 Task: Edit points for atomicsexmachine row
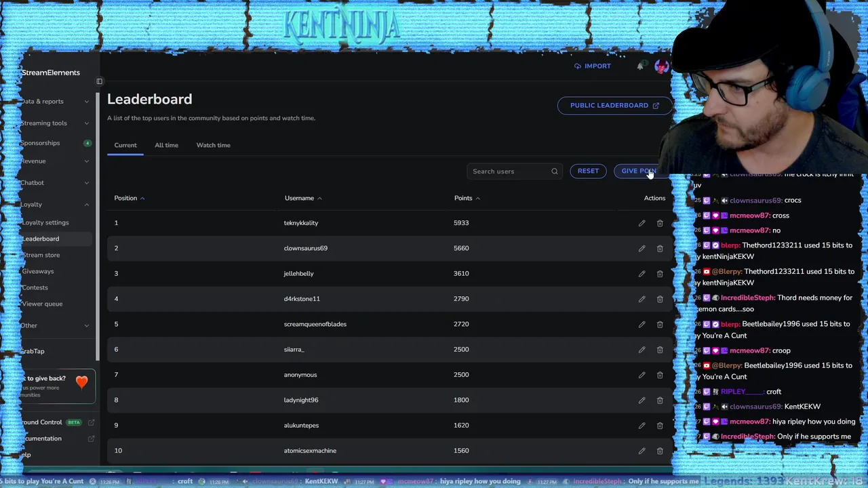642,451
